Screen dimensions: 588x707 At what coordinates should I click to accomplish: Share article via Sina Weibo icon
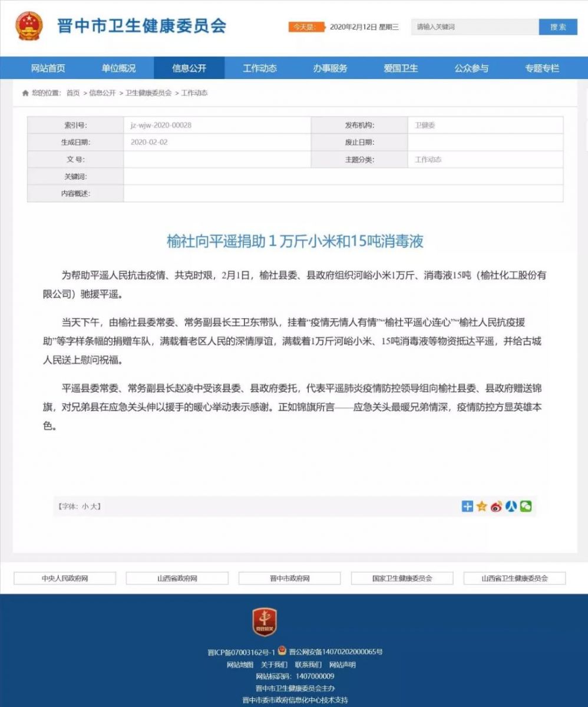(x=496, y=506)
